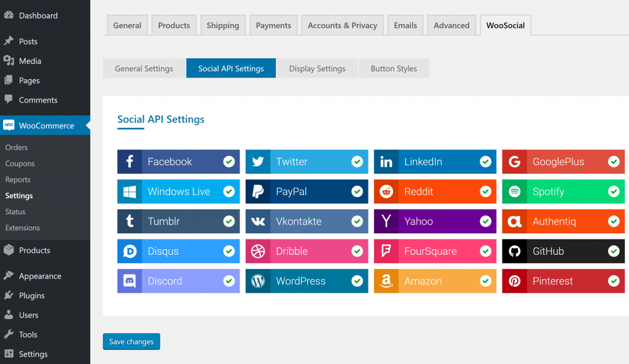Viewport: 629px width, 364px height.
Task: Click the Tumblr t icon
Action: pos(130,222)
